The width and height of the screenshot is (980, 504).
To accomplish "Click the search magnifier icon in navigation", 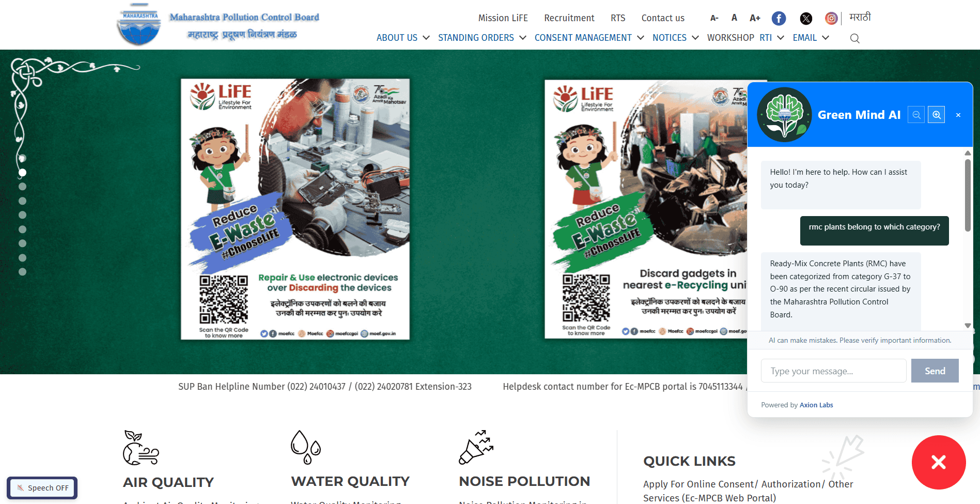I will [x=855, y=38].
